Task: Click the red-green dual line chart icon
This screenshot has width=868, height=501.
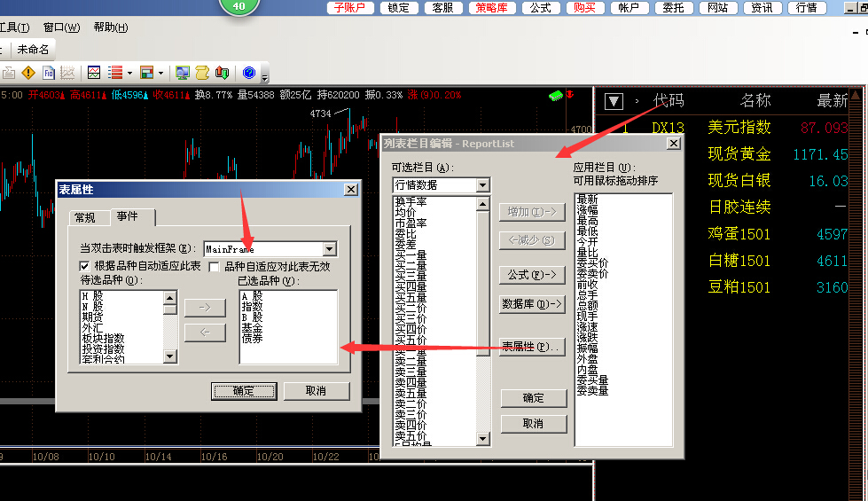Action: coord(94,73)
